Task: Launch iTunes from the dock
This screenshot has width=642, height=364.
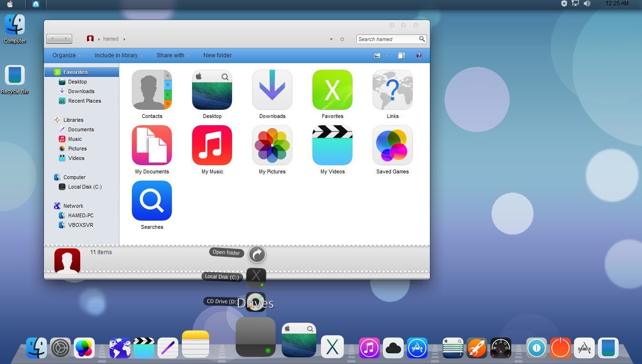Action: coord(369,348)
